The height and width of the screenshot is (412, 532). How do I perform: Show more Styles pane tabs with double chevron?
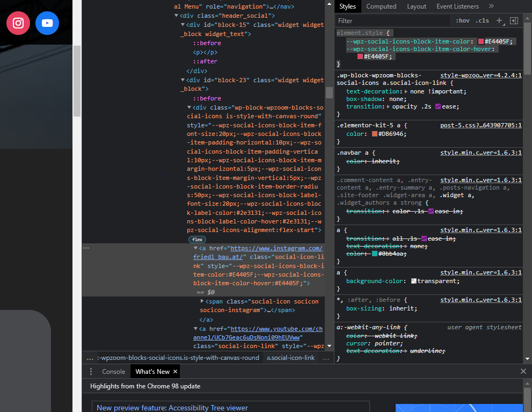491,6
